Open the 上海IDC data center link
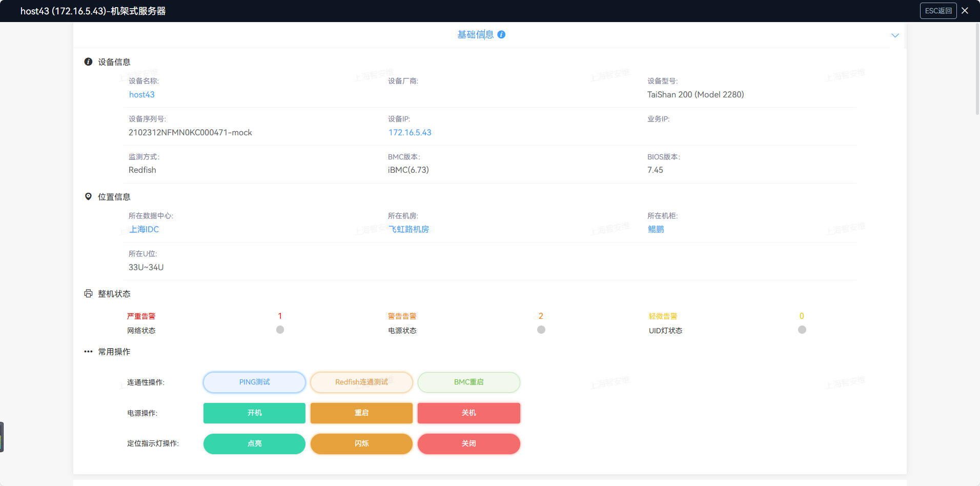The height and width of the screenshot is (486, 980). 144,229
